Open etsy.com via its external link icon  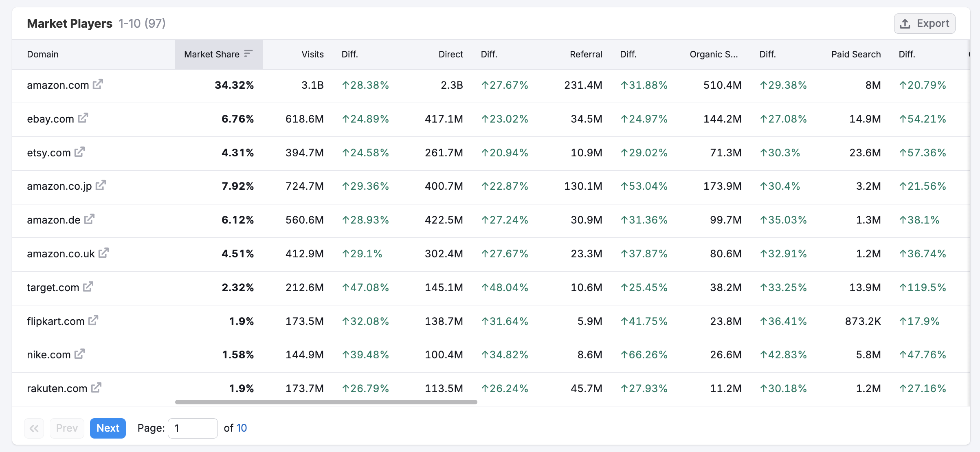(79, 152)
